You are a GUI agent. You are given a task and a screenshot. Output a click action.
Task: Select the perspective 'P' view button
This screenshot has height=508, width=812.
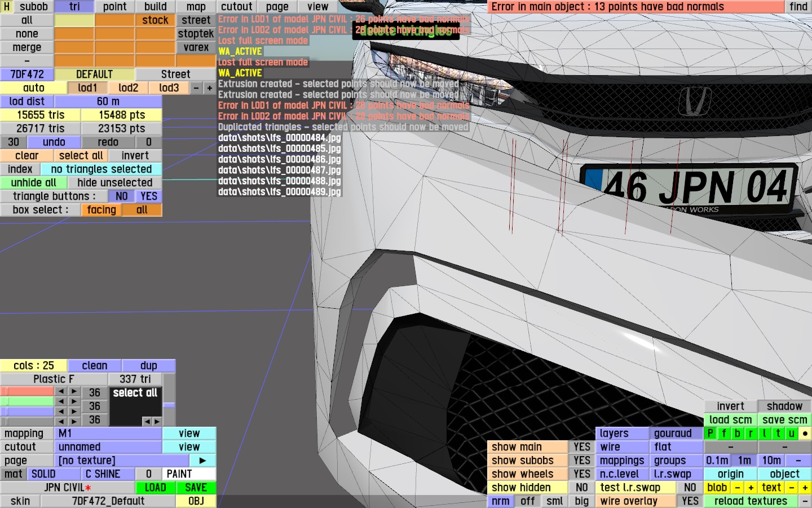tap(710, 433)
